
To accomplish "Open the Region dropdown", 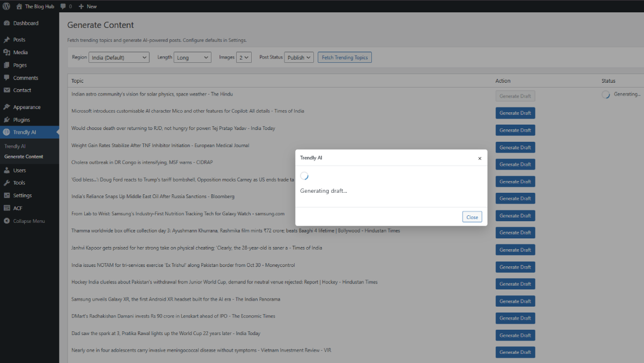I will [119, 57].
